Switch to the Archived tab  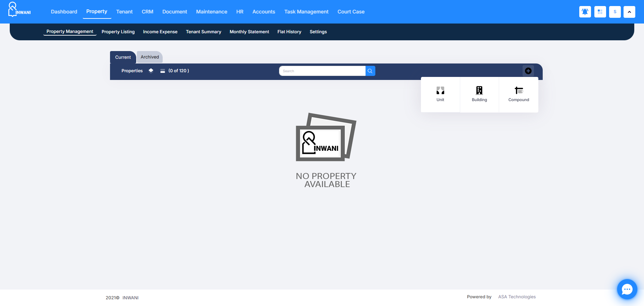coord(150,57)
